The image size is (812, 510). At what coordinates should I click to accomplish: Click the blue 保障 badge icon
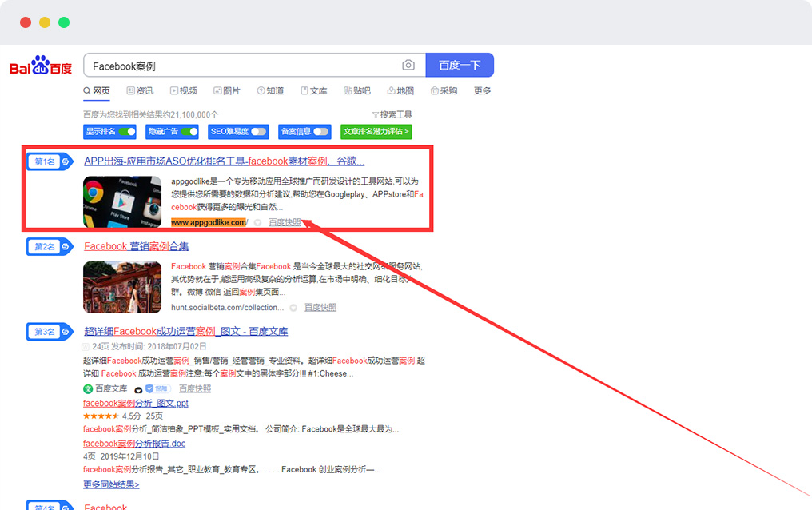157,388
